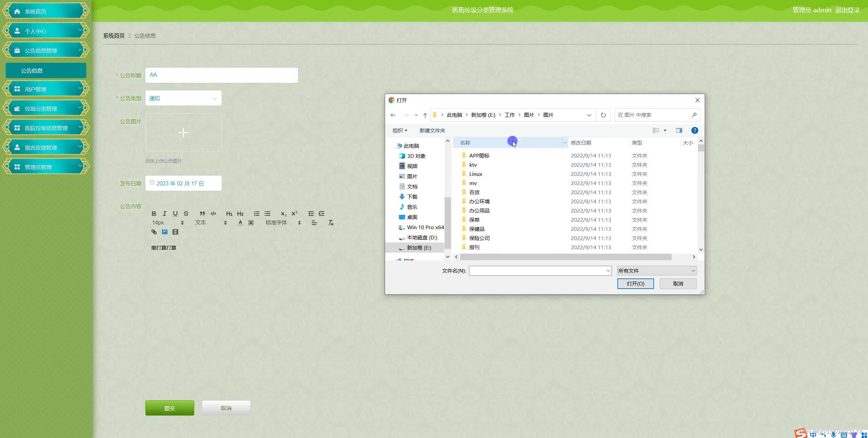Open the 公告类型 dropdown showing 通知
Screen dimensions: 868x438
click(183, 98)
